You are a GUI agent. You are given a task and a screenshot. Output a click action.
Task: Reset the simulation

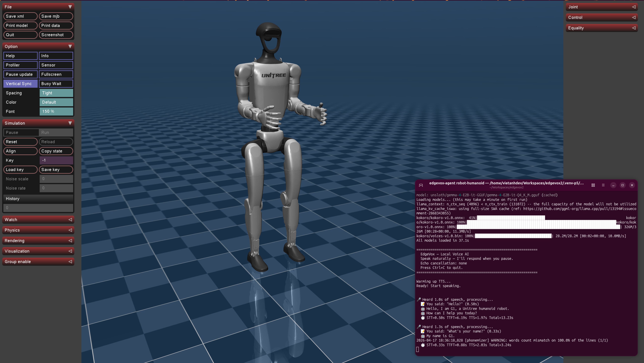click(20, 142)
